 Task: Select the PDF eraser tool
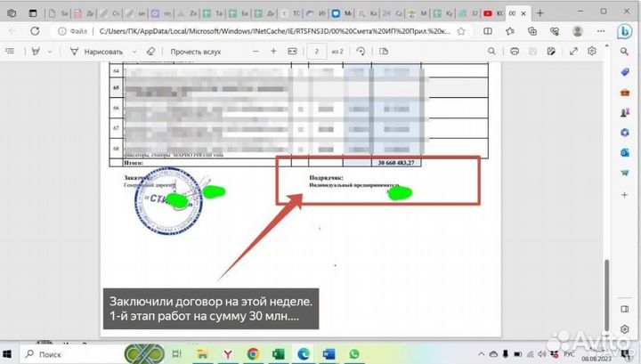pyautogui.click(x=150, y=51)
